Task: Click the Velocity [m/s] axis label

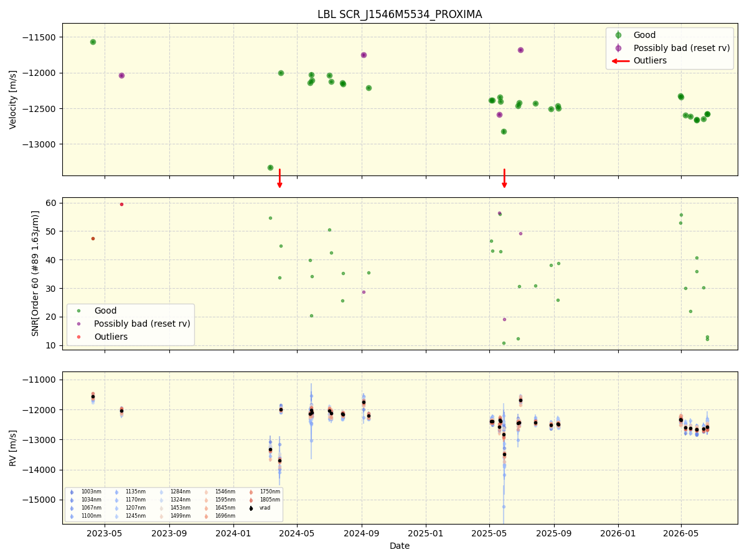Action: (13, 100)
